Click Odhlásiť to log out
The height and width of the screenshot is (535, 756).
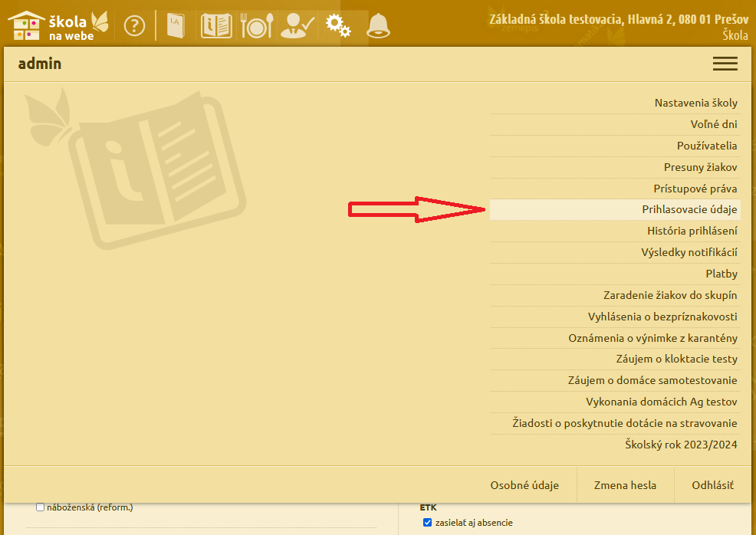tap(712, 485)
